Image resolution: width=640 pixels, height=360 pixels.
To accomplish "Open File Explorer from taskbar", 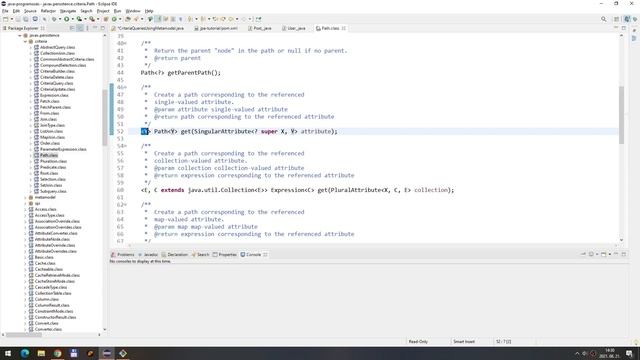I will click(41, 353).
